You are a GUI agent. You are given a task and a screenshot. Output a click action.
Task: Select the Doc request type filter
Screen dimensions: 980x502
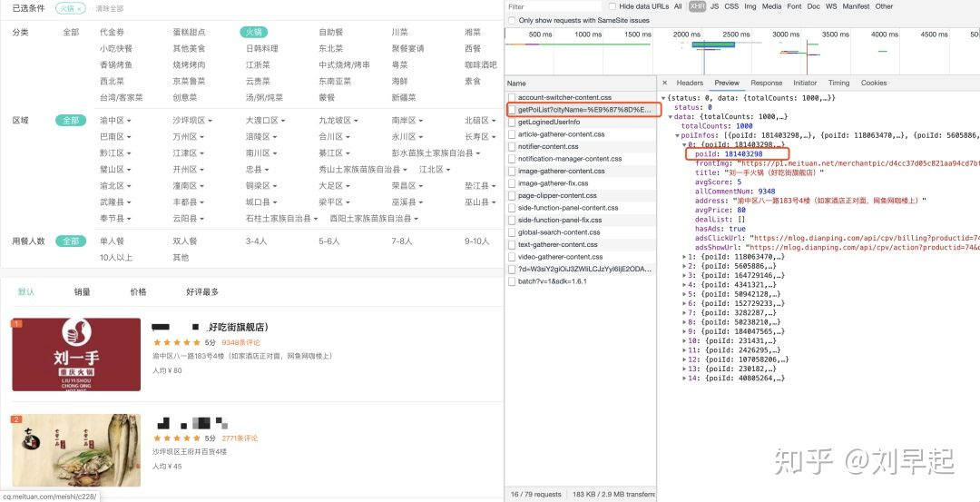click(813, 6)
